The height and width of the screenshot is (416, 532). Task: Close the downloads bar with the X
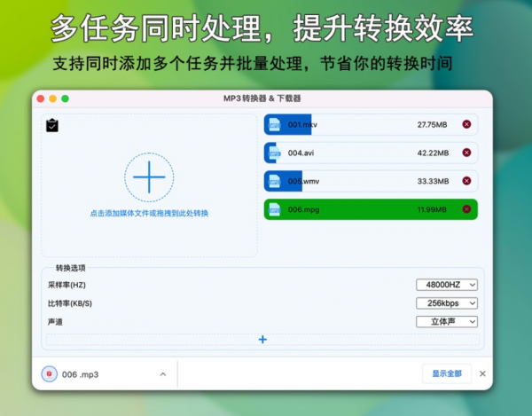(482, 373)
